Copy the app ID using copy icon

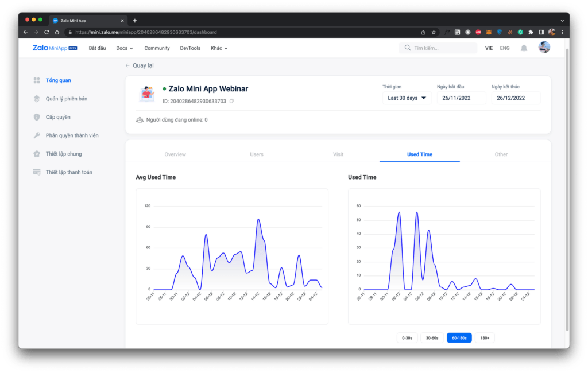coord(231,102)
